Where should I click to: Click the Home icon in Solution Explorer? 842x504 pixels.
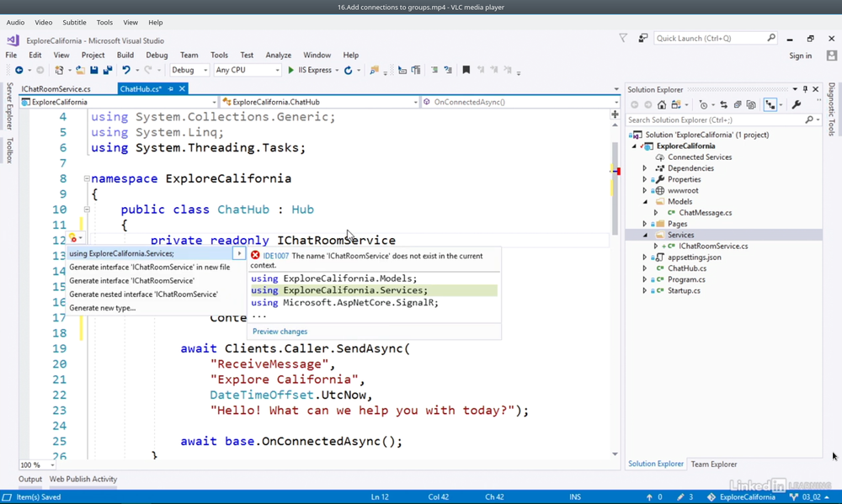662,105
